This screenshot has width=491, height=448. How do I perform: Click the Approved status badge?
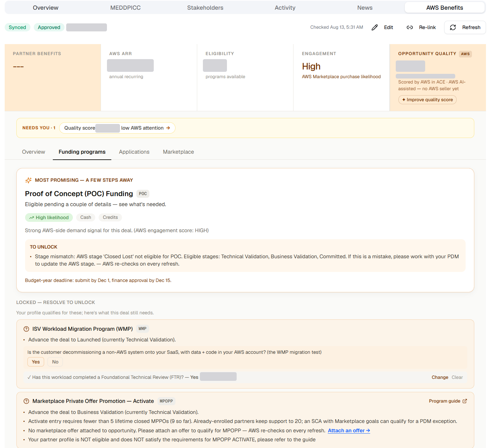click(x=49, y=27)
